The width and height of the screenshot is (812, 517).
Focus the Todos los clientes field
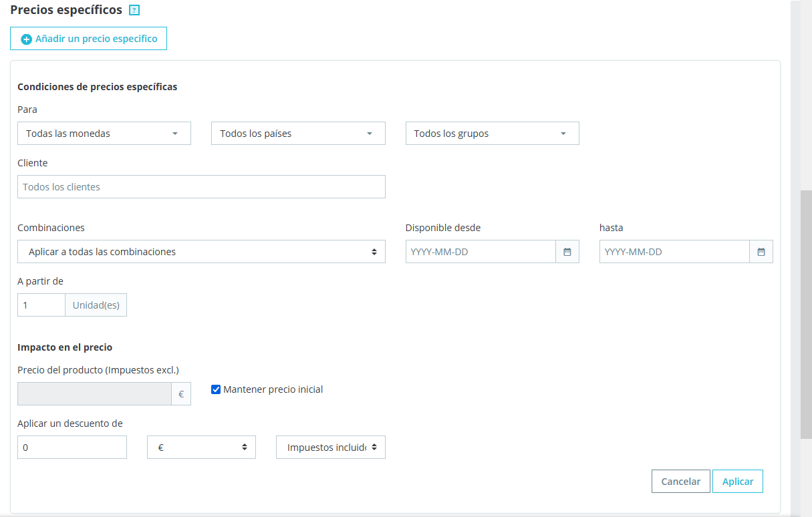tap(201, 187)
